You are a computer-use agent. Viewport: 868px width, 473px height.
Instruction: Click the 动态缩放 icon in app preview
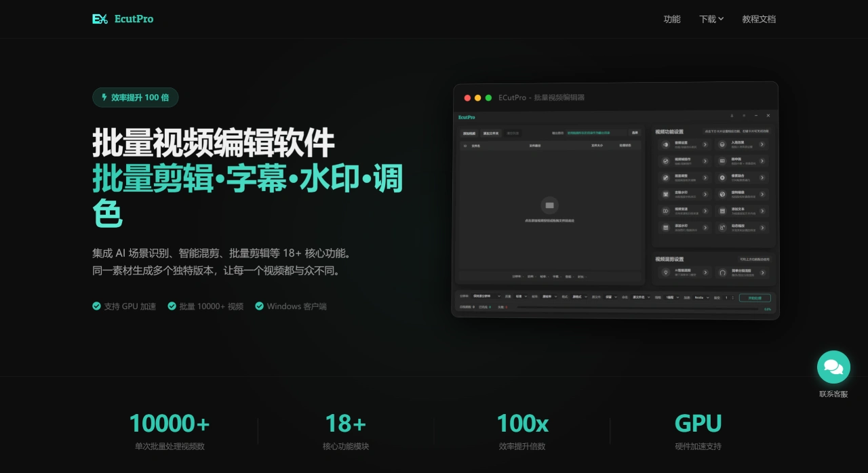click(722, 228)
